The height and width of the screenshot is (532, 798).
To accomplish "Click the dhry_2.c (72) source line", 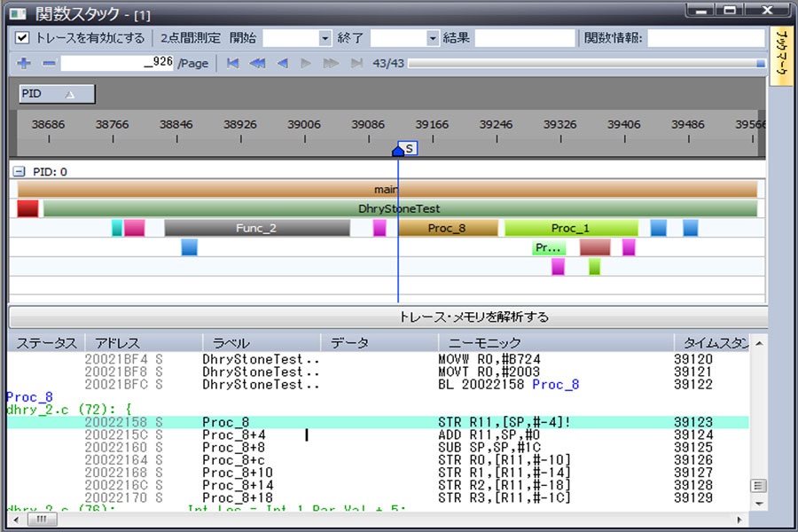I will click(68, 410).
